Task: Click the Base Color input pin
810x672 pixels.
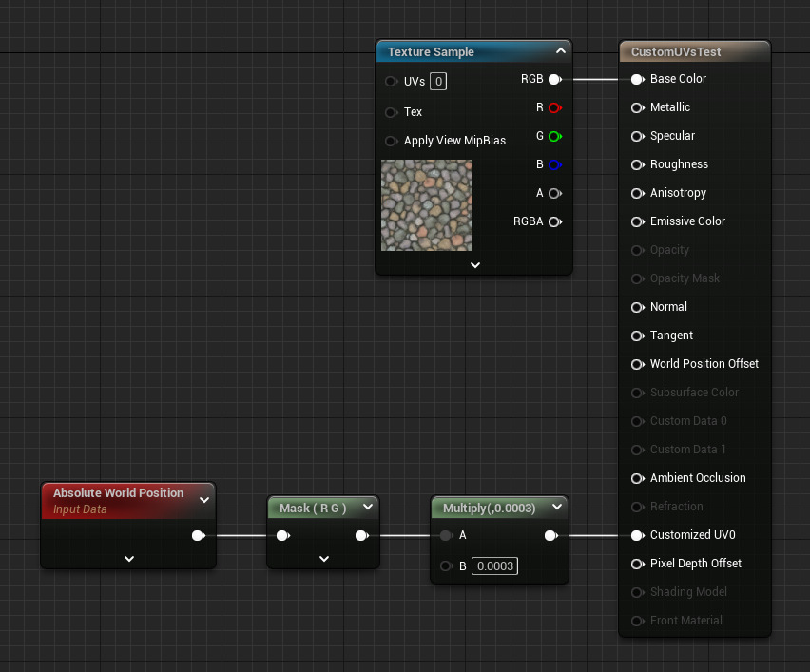Action: click(x=637, y=80)
